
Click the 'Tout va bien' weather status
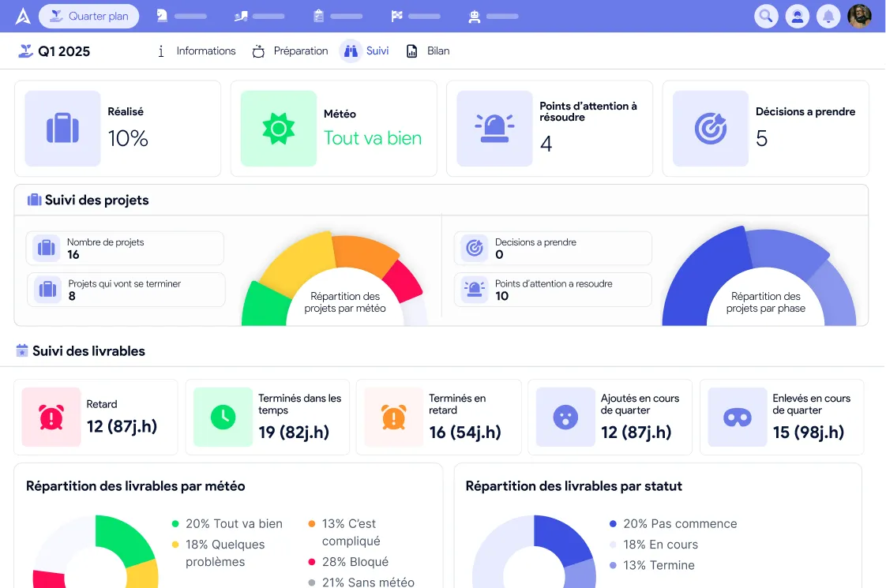pos(373,138)
